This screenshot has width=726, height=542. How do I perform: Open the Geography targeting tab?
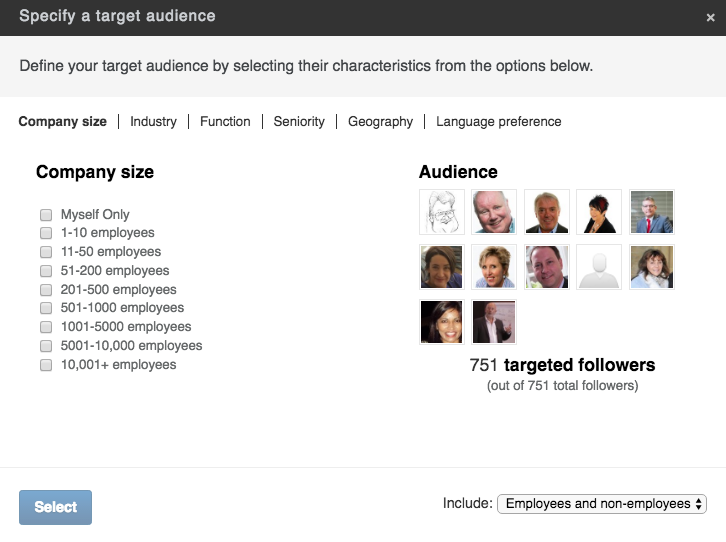[x=380, y=121]
